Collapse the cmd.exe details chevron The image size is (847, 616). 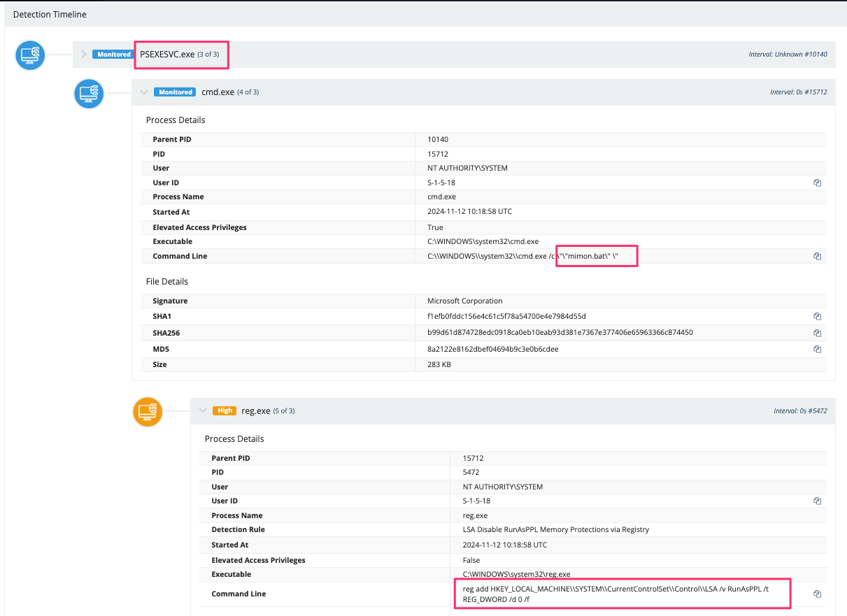(143, 92)
